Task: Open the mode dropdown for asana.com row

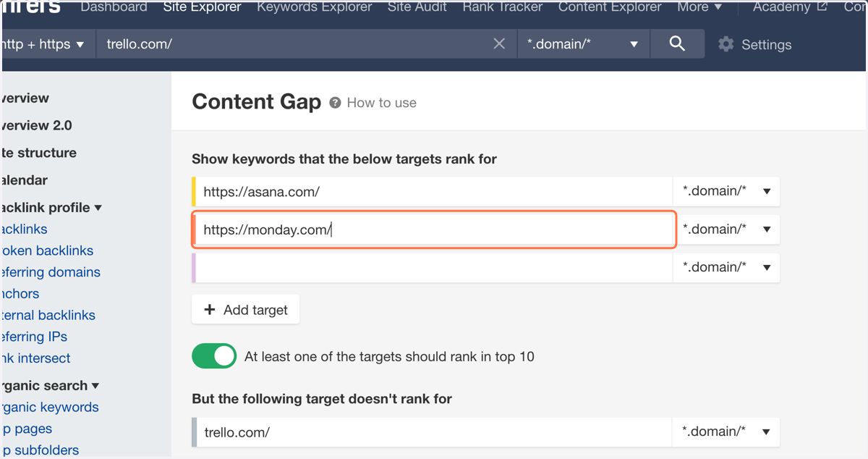Action: click(x=726, y=192)
